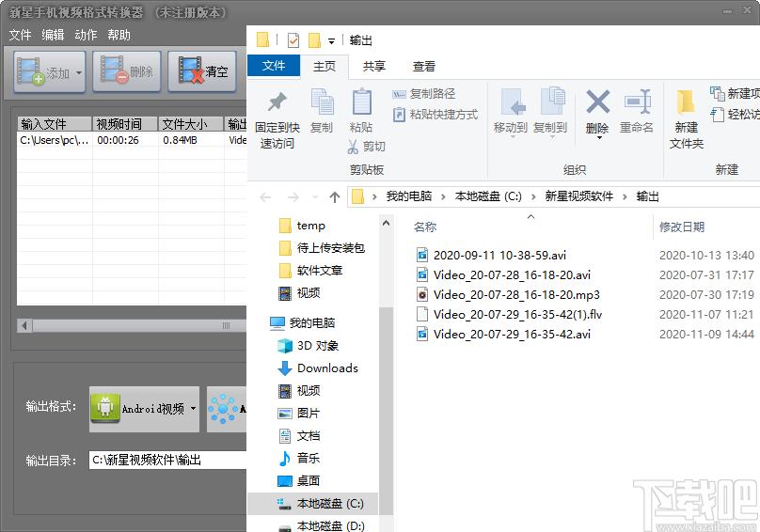Click the 复制 copy icon in ribbon
The width and height of the screenshot is (760, 532).
pyautogui.click(x=322, y=102)
